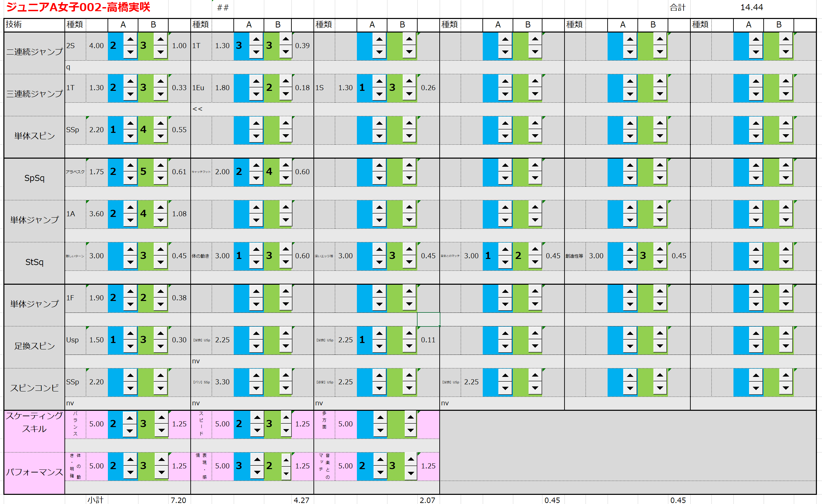
Task: Decrease judge A score for スピード skating skill
Action: tap(257, 430)
